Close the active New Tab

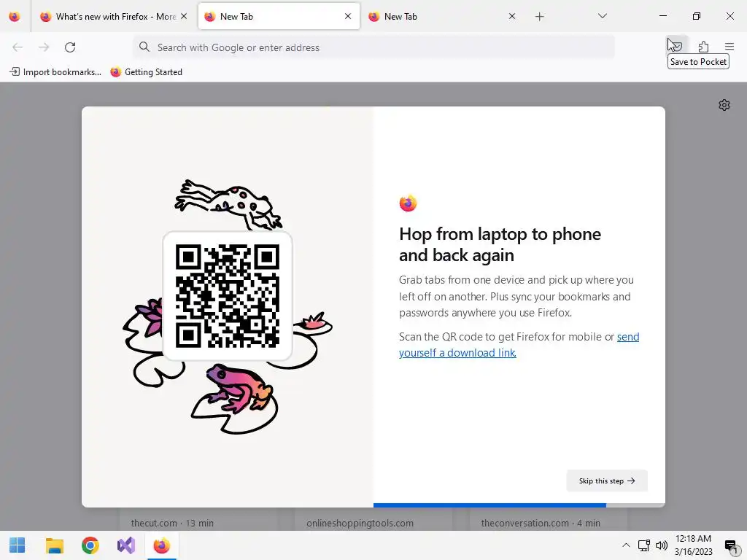click(x=348, y=16)
